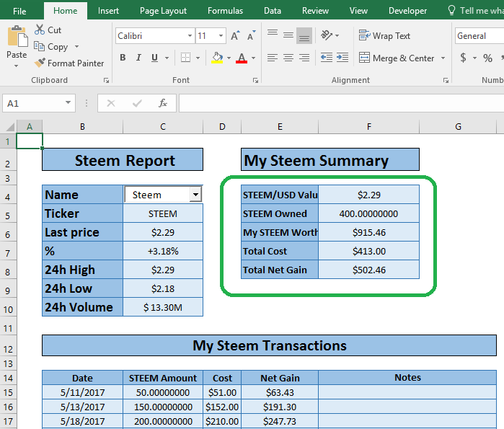Click the formula bar input field
This screenshot has height=429, width=504.
(x=341, y=103)
